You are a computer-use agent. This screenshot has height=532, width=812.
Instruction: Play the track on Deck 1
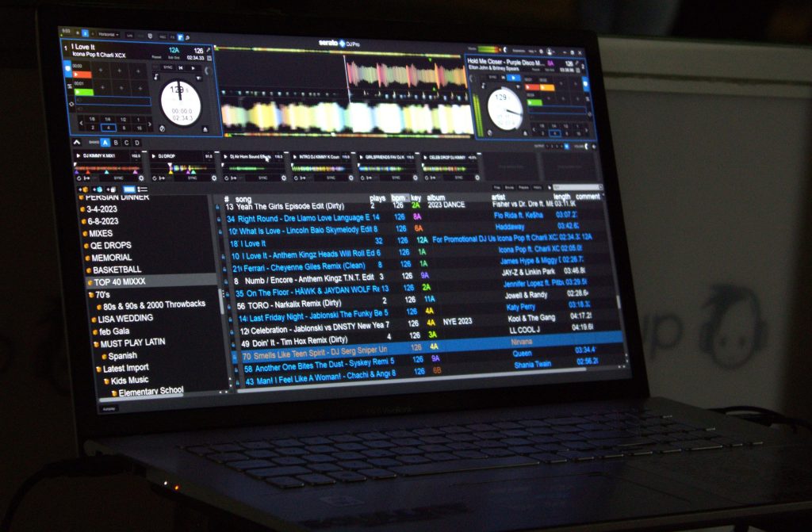[x=193, y=68]
